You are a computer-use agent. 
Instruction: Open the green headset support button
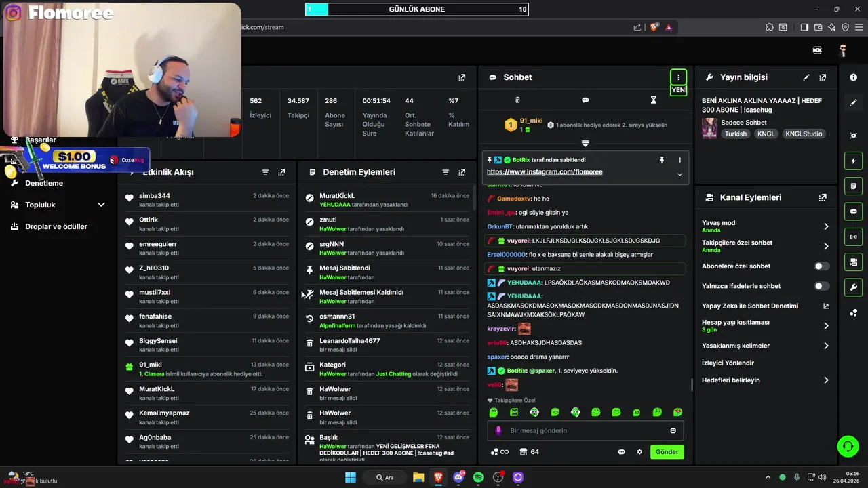pyautogui.click(x=848, y=446)
